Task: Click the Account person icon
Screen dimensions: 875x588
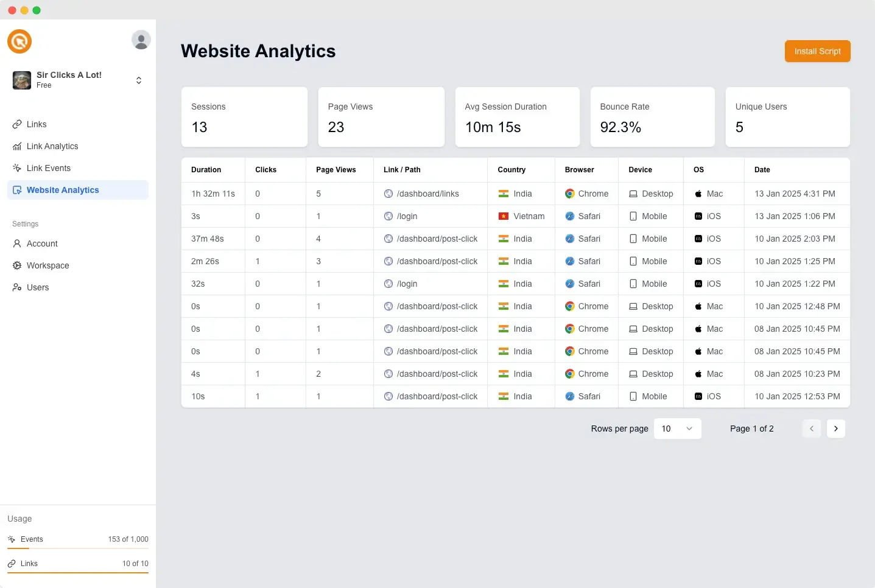Action: click(x=17, y=243)
